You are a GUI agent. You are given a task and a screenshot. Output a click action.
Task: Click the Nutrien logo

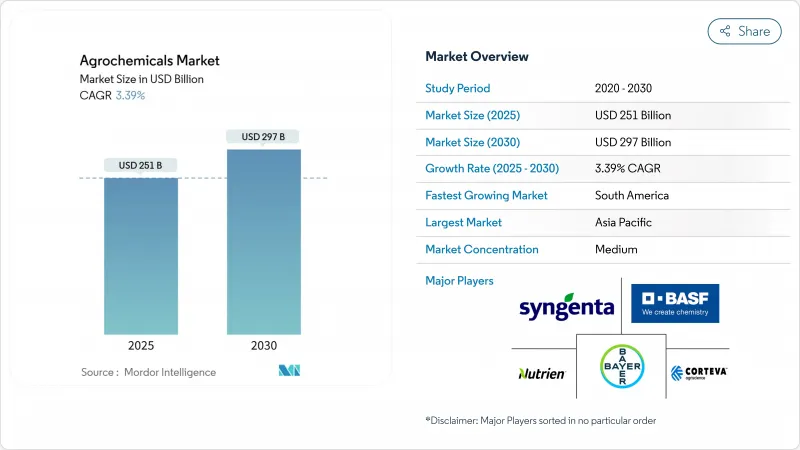click(542, 373)
